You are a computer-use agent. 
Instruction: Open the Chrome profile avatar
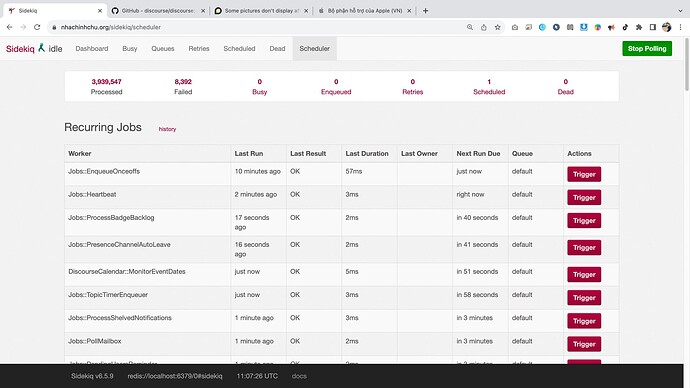click(667, 27)
